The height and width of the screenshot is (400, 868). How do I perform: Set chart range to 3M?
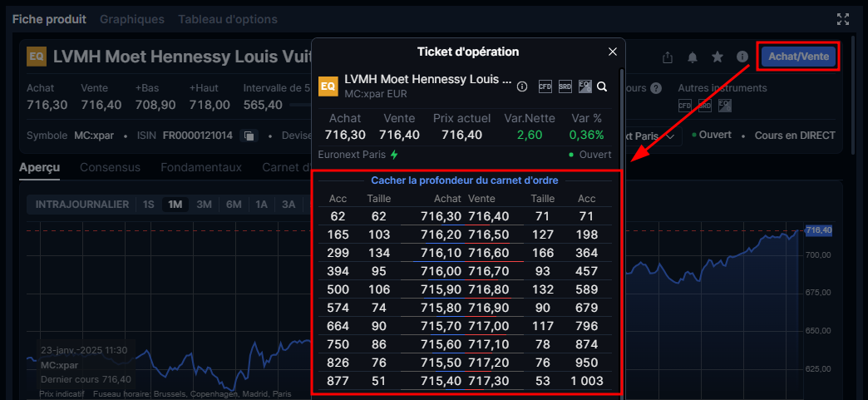pos(205,205)
